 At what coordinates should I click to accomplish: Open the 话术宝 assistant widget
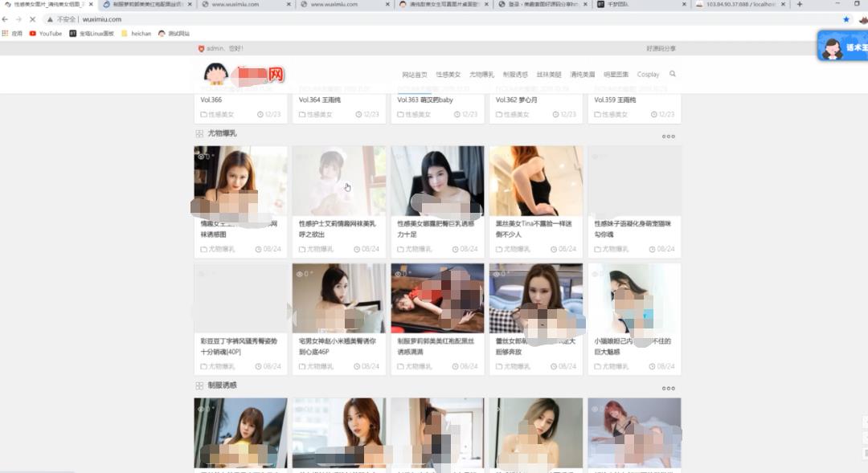coord(841,46)
